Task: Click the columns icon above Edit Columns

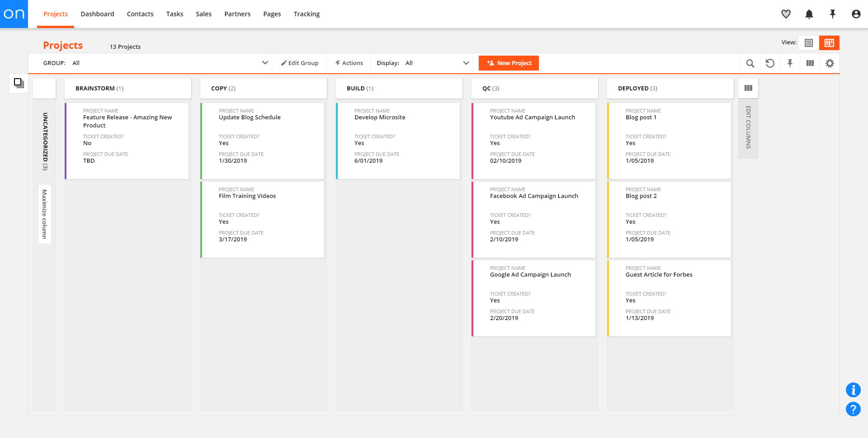Action: coord(748,88)
